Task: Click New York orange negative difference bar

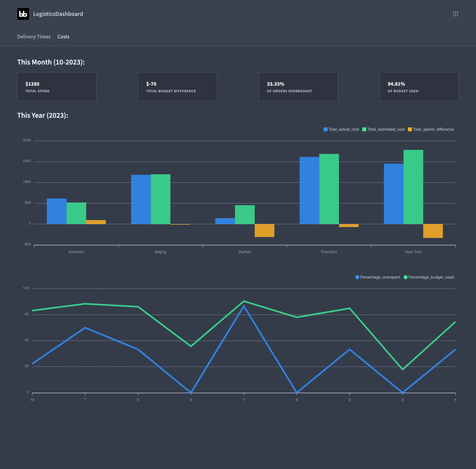Action: 433,231
